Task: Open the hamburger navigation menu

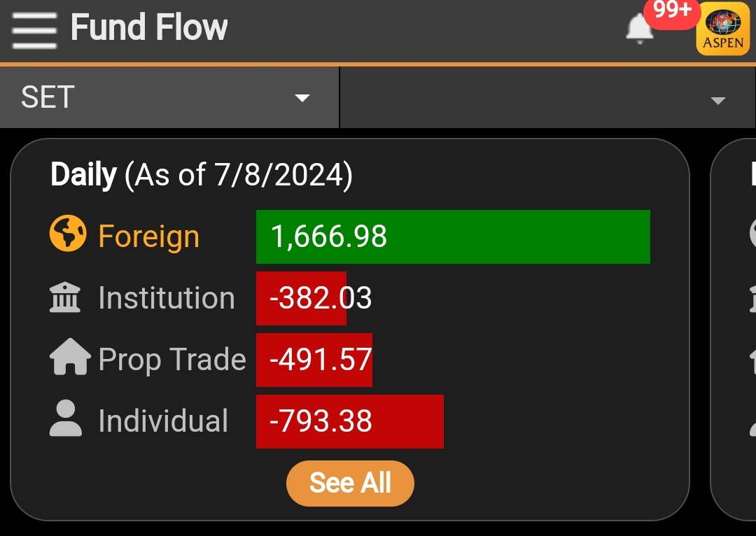Action: (x=34, y=29)
